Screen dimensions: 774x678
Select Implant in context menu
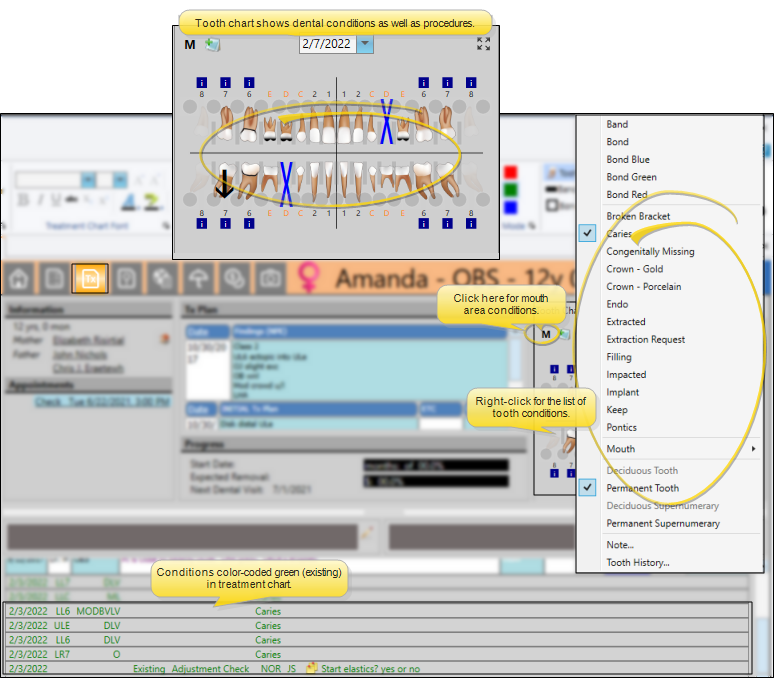622,392
